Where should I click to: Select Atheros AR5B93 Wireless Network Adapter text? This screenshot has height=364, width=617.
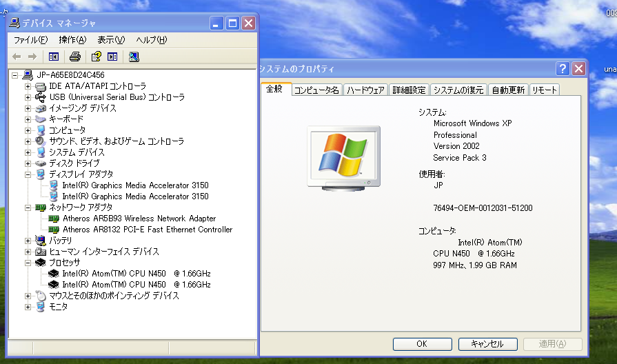139,219
